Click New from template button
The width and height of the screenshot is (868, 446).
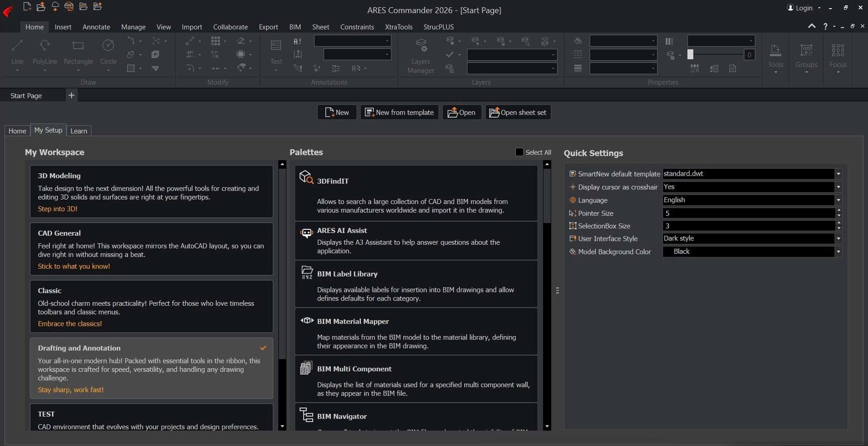399,112
